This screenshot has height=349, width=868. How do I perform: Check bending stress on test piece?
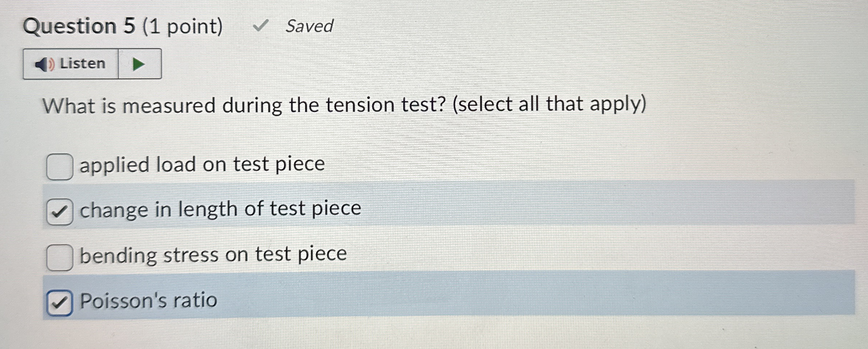tap(60, 255)
